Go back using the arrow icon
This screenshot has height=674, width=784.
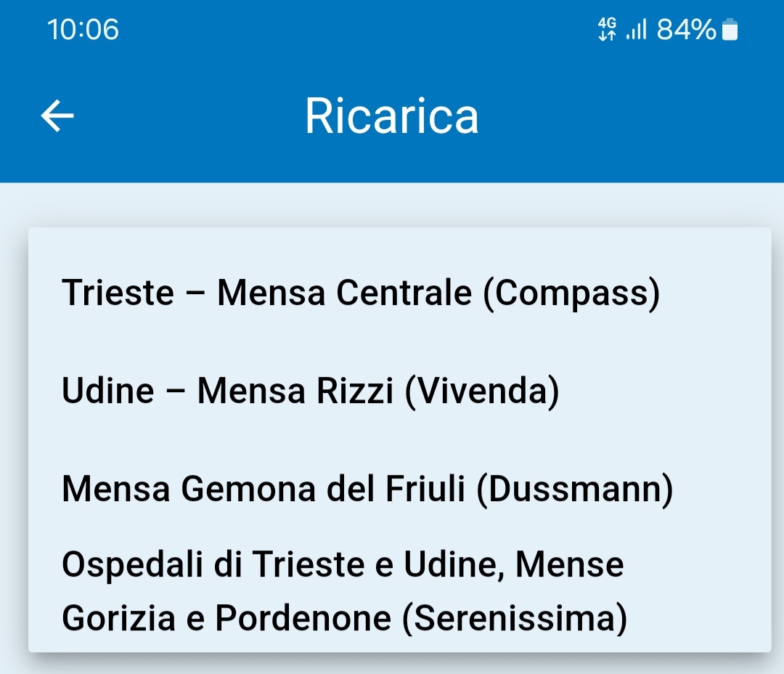[57, 115]
